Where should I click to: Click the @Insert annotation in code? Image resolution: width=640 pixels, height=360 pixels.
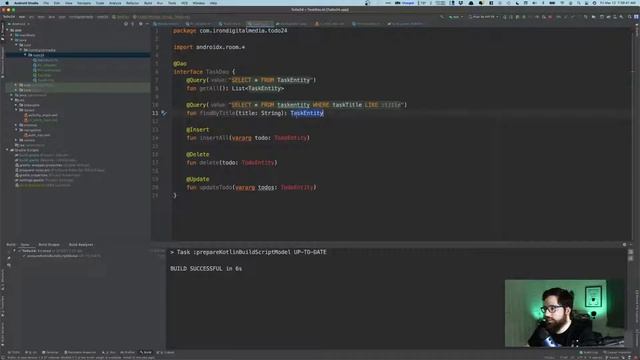click(x=198, y=129)
